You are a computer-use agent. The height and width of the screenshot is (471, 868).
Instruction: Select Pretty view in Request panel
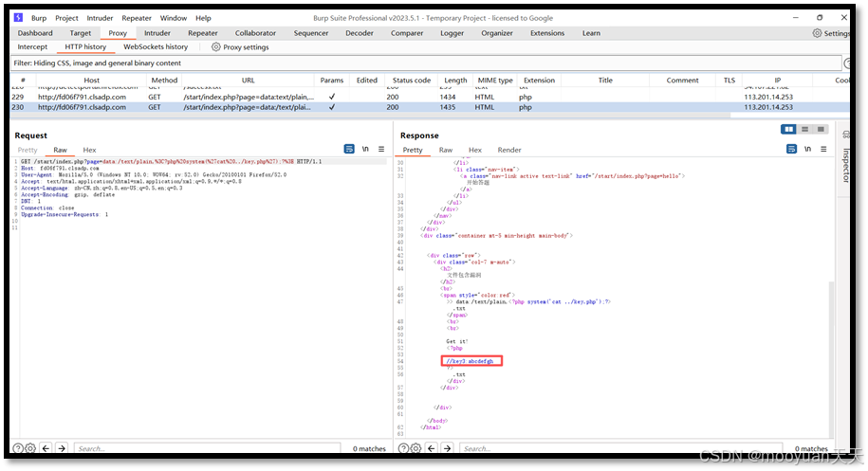pyautogui.click(x=28, y=150)
